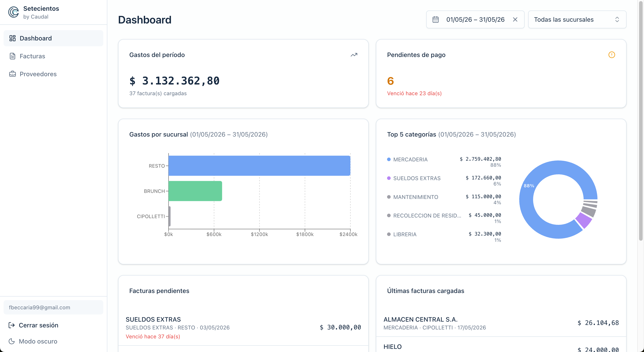
Task: Click the $ 3.132.362,80 total amount
Action: [x=174, y=81]
